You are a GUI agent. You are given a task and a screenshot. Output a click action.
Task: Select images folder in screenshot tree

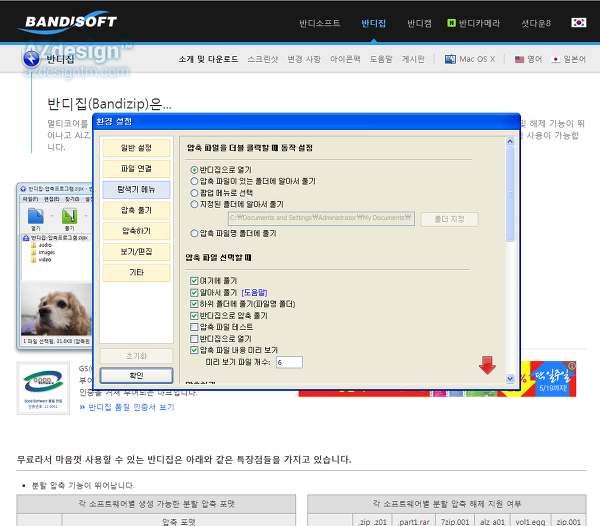coord(47,252)
